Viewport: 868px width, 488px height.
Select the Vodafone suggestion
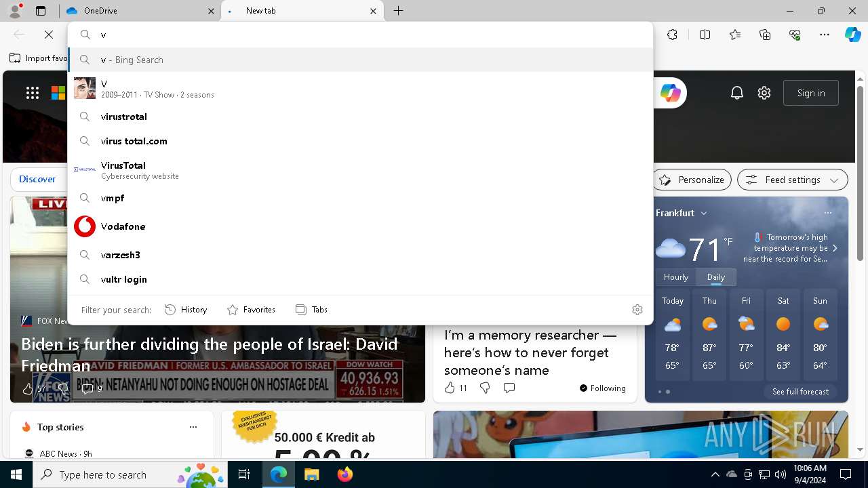click(x=361, y=226)
